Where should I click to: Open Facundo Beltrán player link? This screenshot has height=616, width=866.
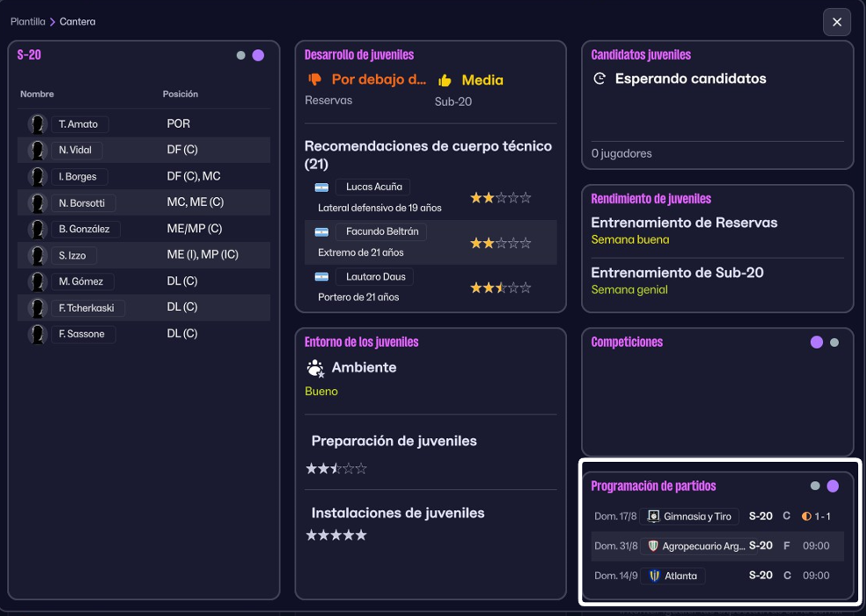(381, 231)
